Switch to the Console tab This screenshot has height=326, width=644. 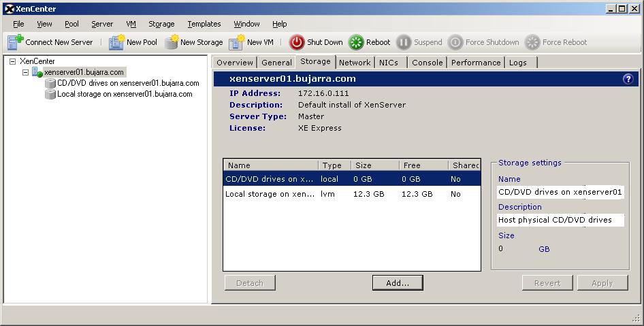click(x=427, y=63)
